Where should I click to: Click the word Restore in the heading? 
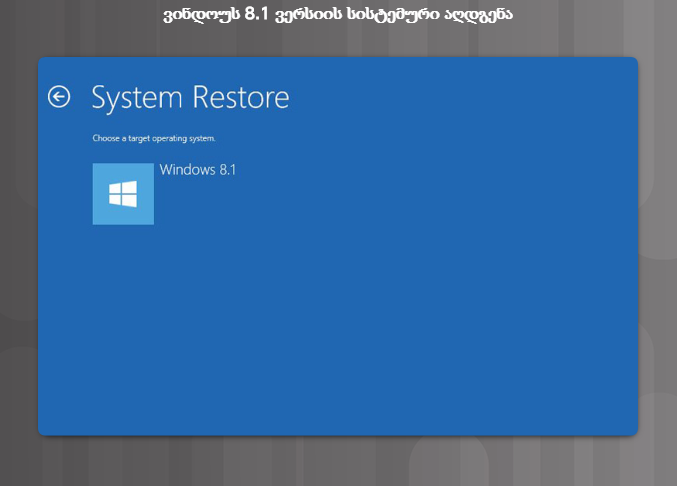pos(240,97)
